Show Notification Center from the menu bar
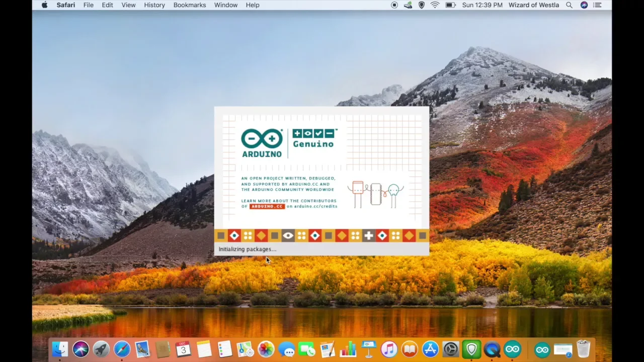This screenshot has width=644, height=362. pyautogui.click(x=597, y=5)
